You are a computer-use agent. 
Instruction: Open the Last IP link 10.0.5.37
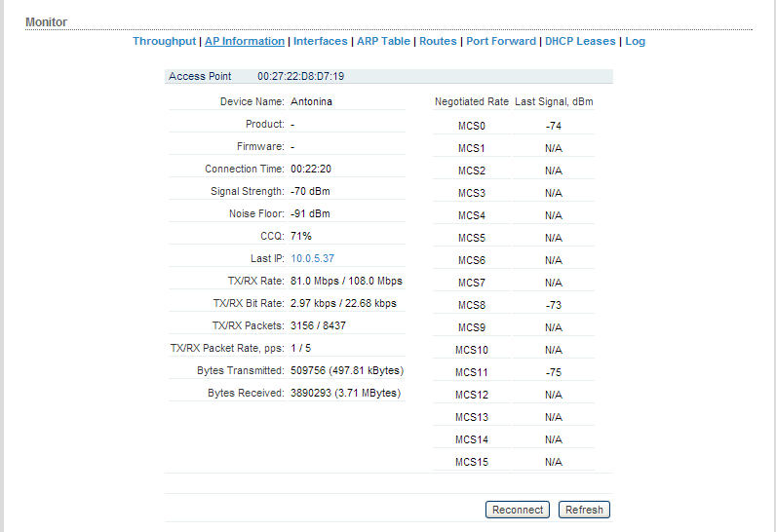point(312,258)
